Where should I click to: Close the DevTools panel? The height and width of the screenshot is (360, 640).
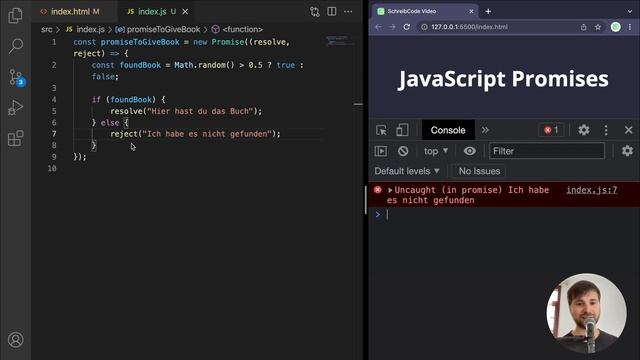629,130
